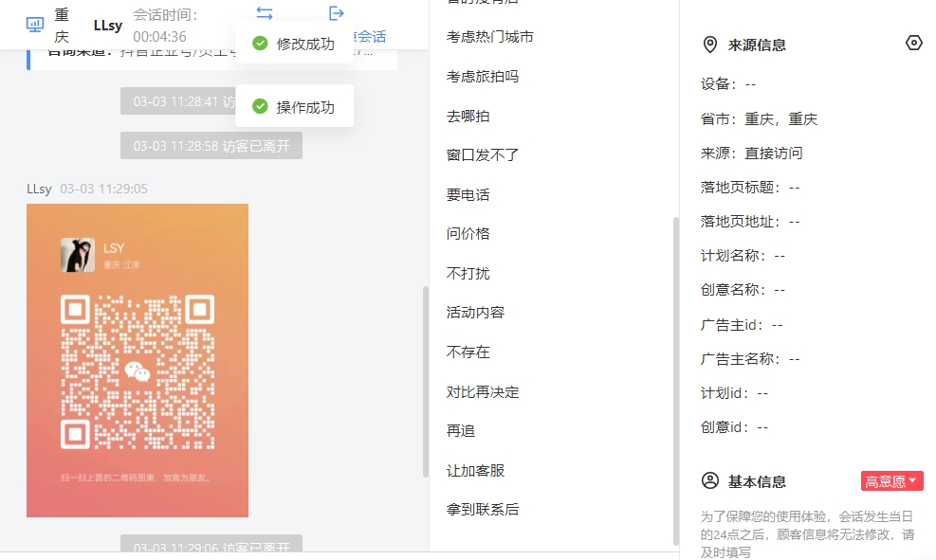Click the 计划名称 field row
This screenshot has height=560, width=936.
tap(743, 256)
